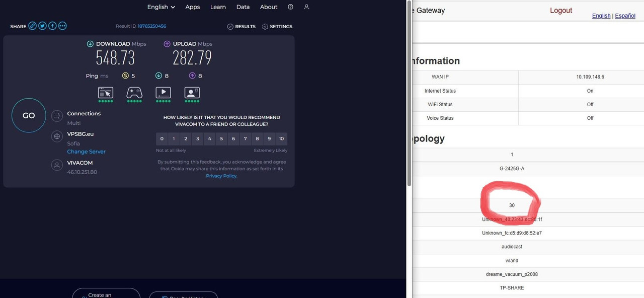Viewport: 644px width, 298px height.
Task: Click the Internet Status row label
Action: (440, 91)
